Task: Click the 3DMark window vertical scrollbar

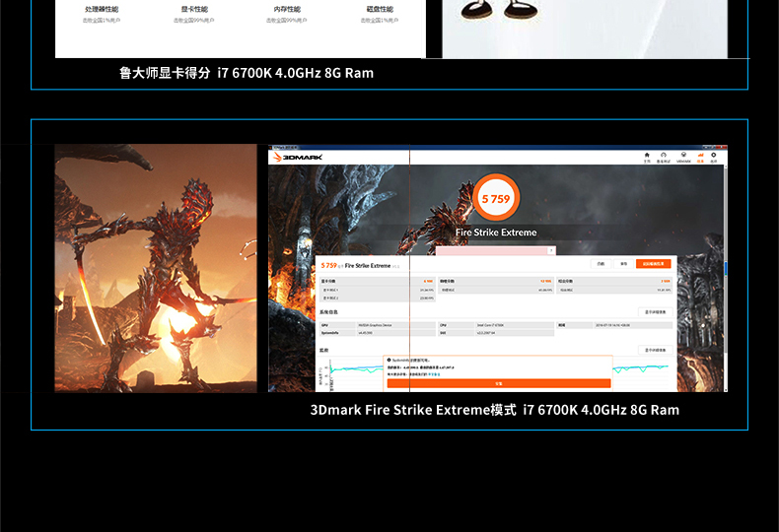Action: tap(726, 278)
